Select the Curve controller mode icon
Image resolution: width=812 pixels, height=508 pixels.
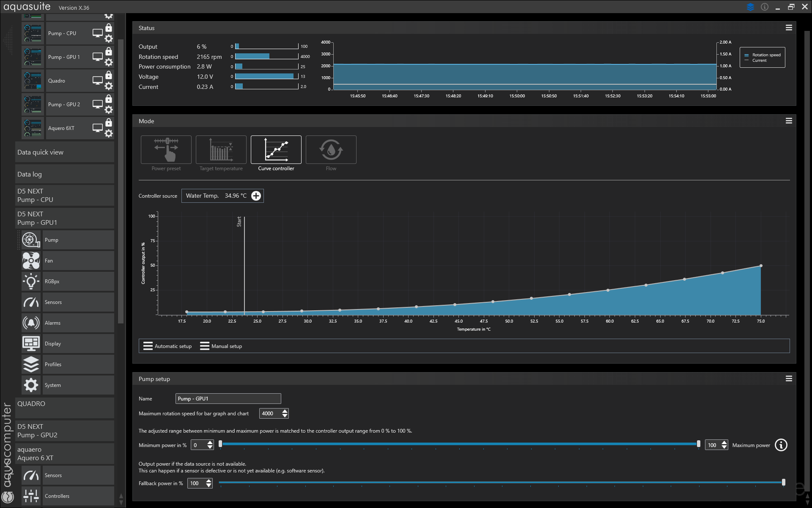(x=276, y=150)
